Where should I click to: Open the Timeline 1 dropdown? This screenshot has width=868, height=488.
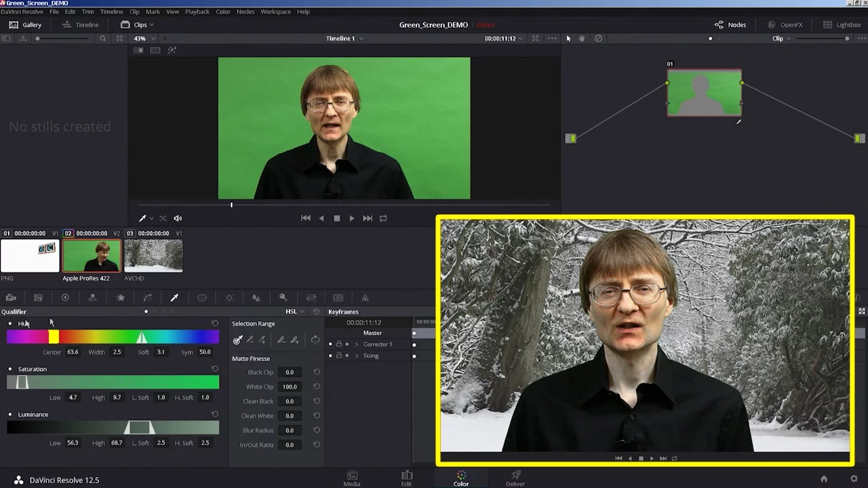pos(344,39)
